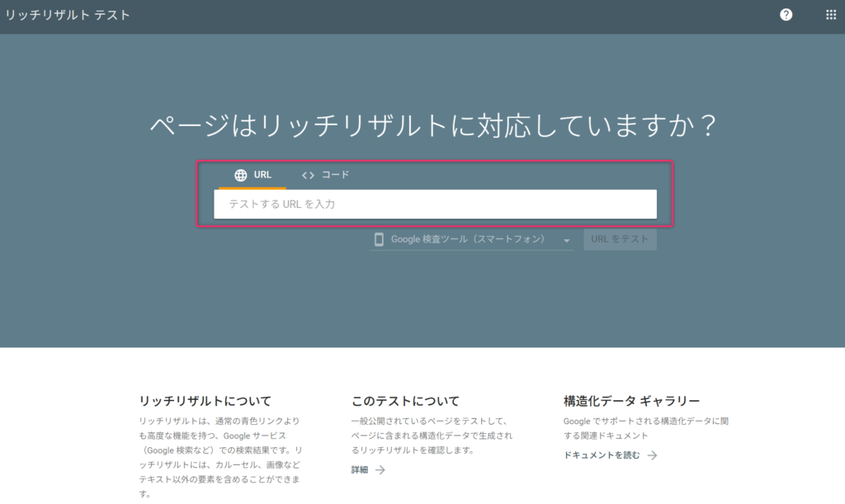Click the arrow icon next to 詳細
This screenshot has width=845, height=504.
(380, 470)
